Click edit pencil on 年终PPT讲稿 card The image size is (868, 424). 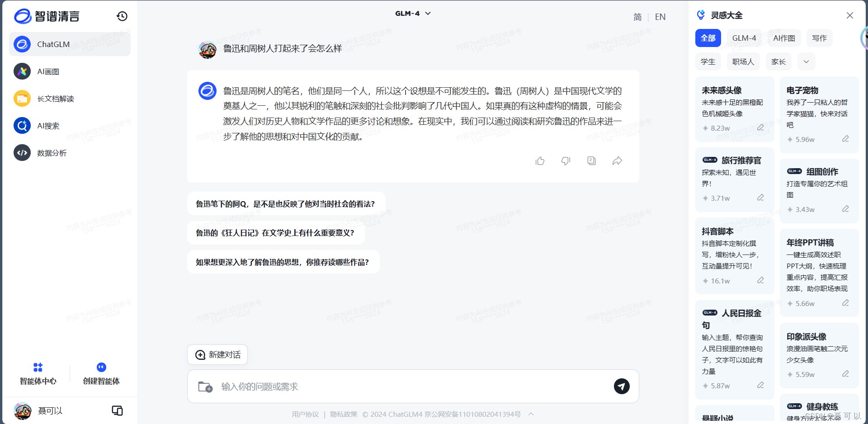click(845, 303)
